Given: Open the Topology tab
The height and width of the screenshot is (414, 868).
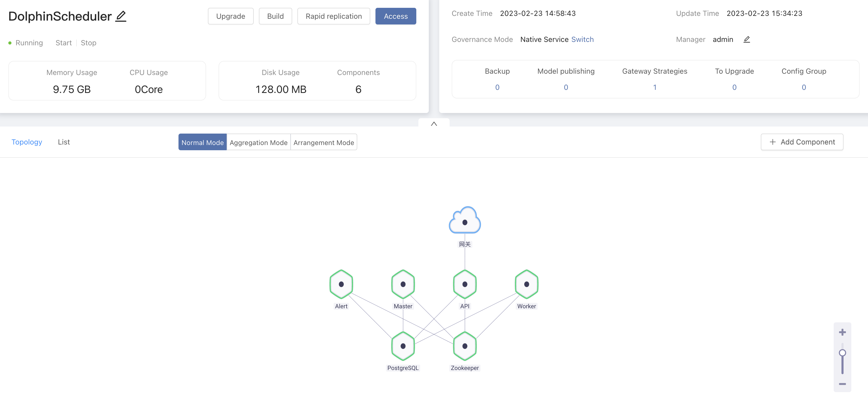Looking at the screenshot, I should click(27, 142).
